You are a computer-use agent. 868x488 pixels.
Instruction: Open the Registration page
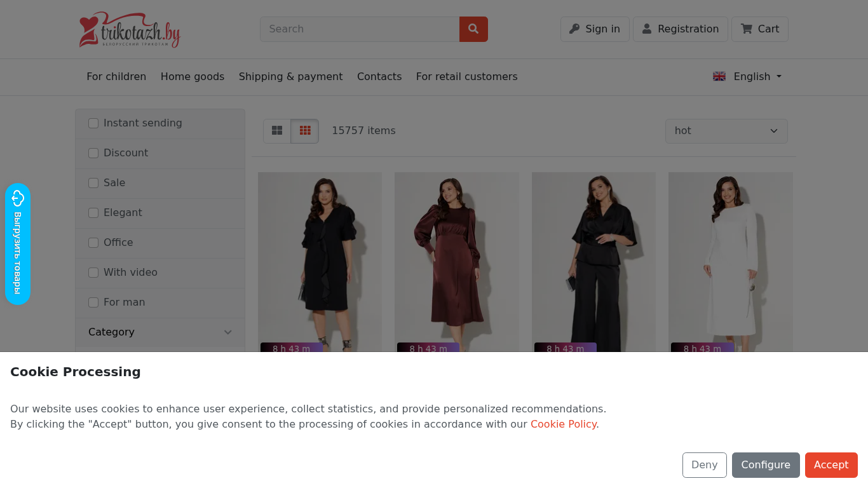pyautogui.click(x=681, y=29)
